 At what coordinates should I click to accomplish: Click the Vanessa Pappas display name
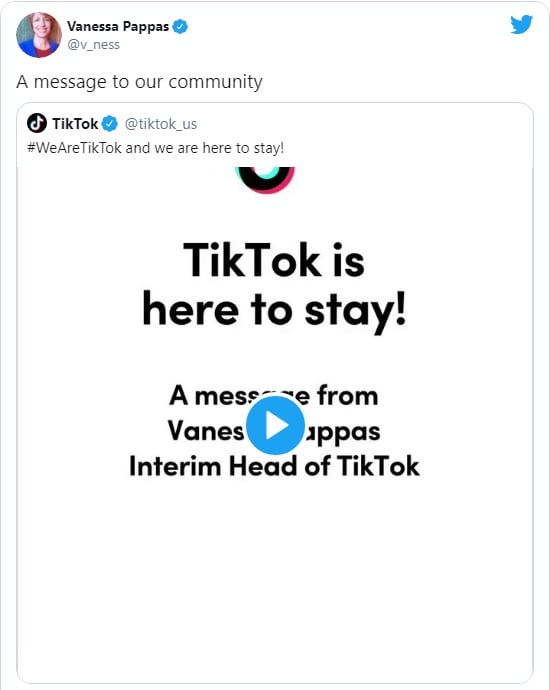[118, 26]
